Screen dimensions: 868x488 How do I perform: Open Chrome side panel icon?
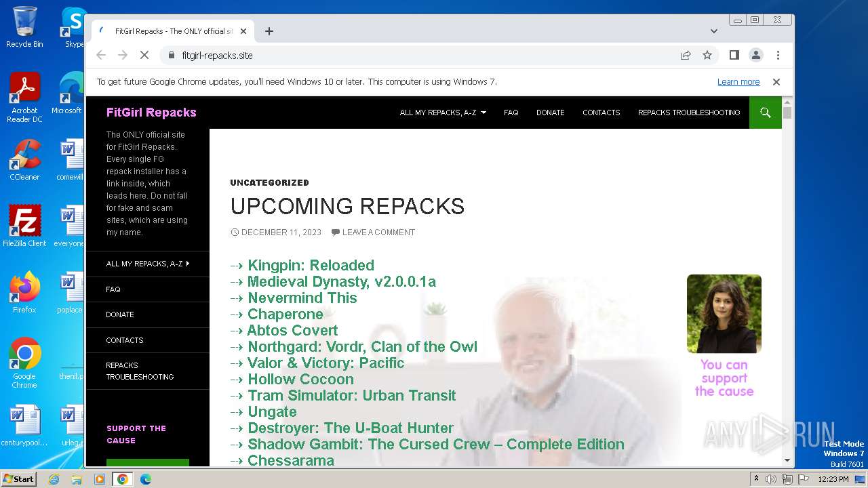pyautogui.click(x=734, y=56)
